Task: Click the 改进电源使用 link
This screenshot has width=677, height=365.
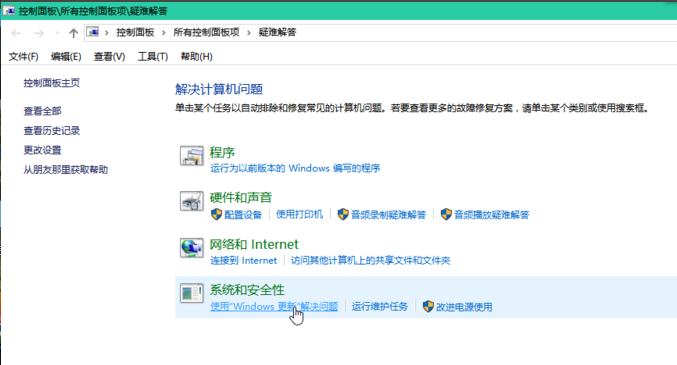Action: (464, 307)
